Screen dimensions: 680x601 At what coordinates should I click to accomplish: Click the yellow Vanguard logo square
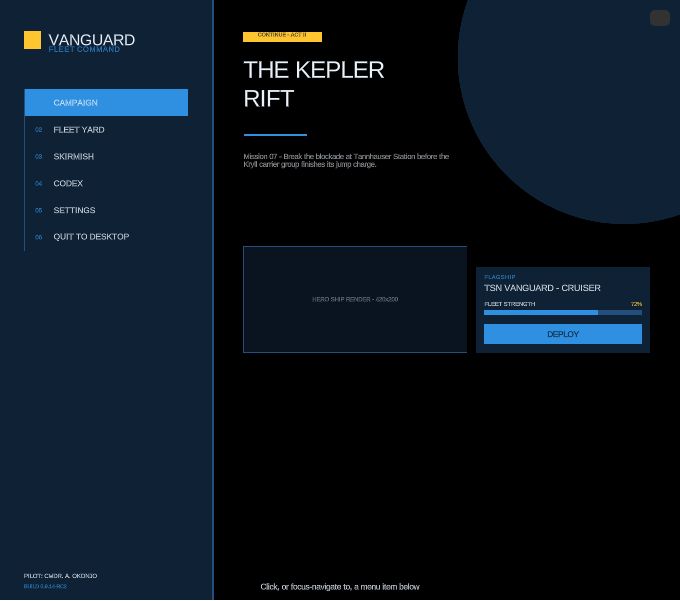point(33,40)
